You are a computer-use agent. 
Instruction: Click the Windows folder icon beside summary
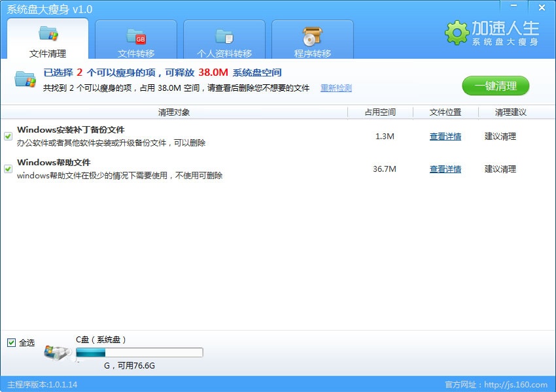tap(25, 79)
